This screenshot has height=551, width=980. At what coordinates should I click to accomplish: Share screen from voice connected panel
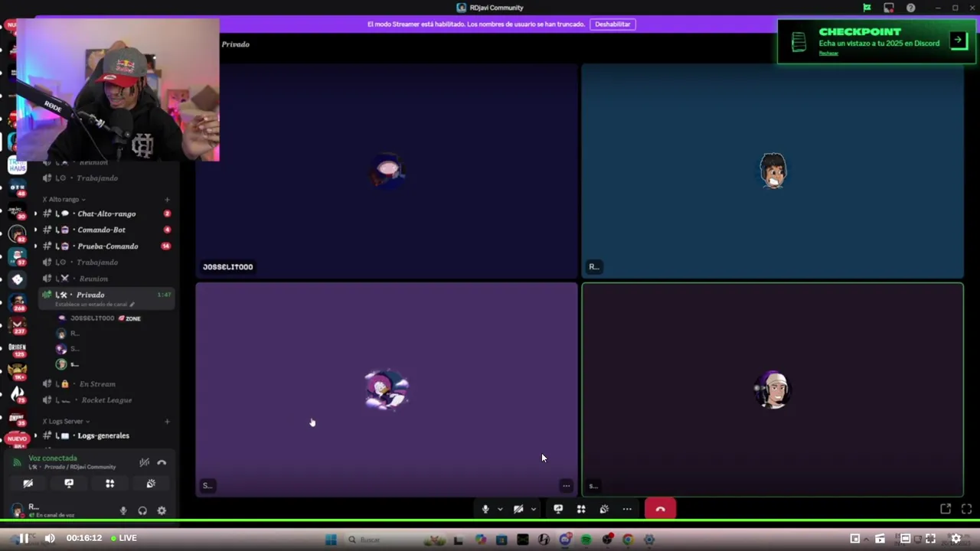pos(69,484)
